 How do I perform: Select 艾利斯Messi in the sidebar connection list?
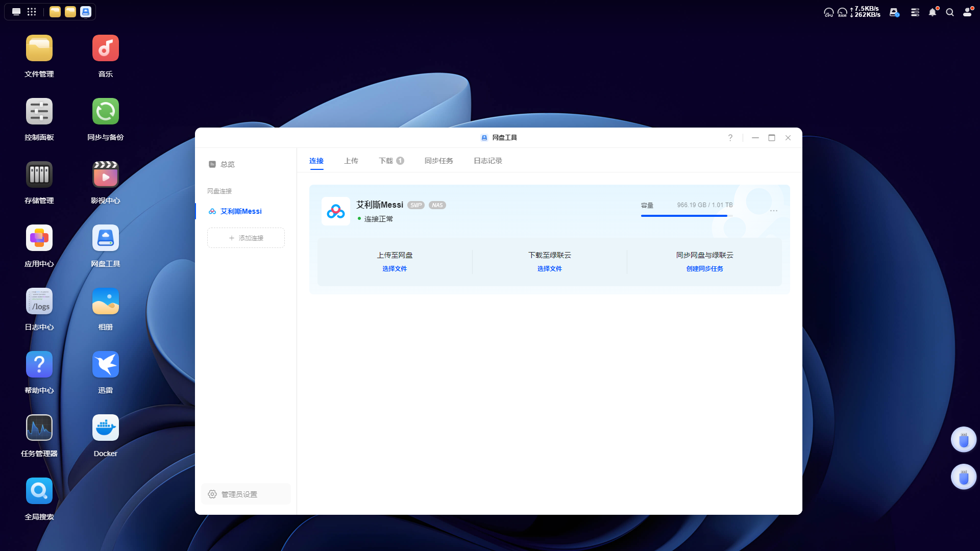[x=241, y=211]
